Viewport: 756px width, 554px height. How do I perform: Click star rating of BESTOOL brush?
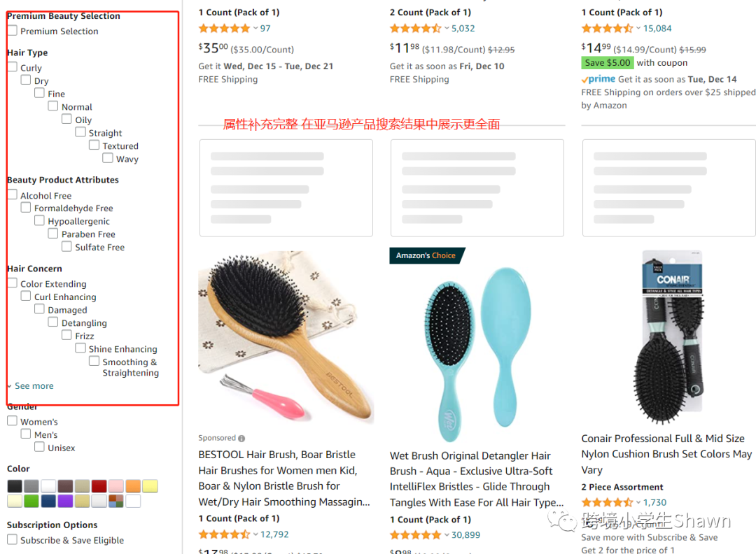click(224, 534)
